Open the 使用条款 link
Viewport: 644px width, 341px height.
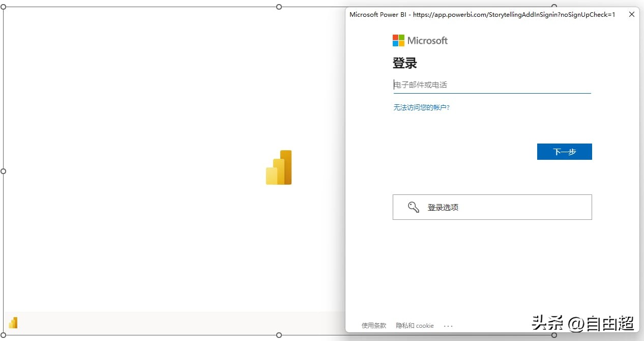click(x=374, y=326)
